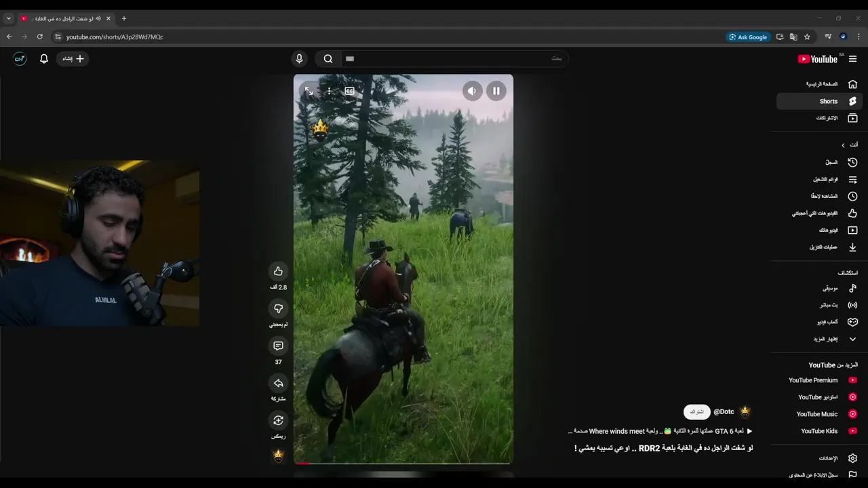The height and width of the screenshot is (488, 868).
Task: Click the YouTube search input field
Action: click(x=454, y=59)
